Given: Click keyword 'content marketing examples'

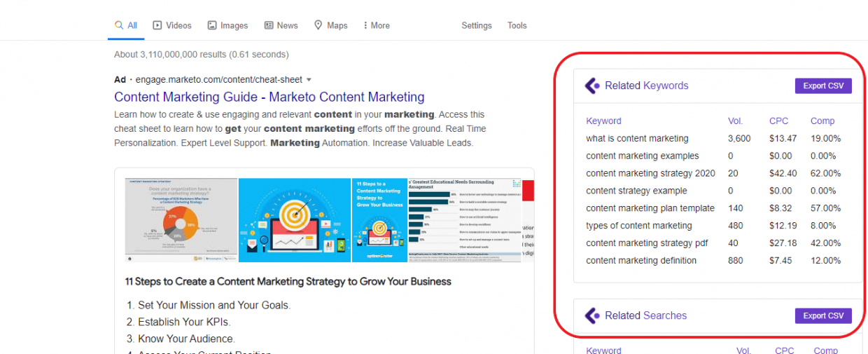Looking at the screenshot, I should click(642, 156).
